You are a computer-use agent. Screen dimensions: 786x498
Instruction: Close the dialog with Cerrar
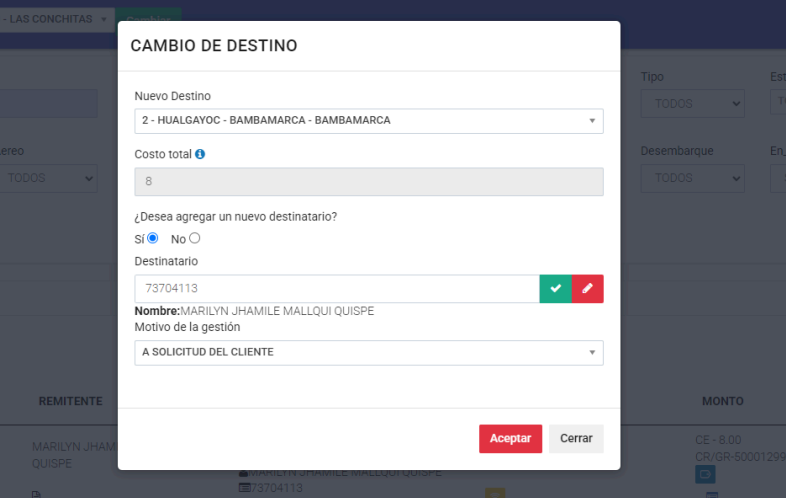pos(576,439)
